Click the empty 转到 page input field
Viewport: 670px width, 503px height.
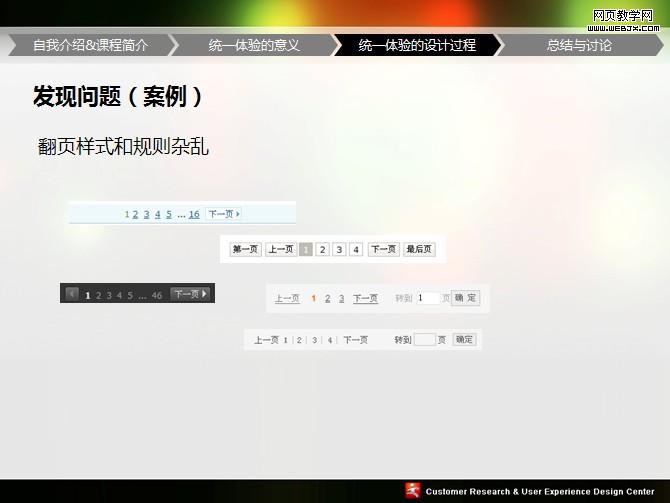424,340
